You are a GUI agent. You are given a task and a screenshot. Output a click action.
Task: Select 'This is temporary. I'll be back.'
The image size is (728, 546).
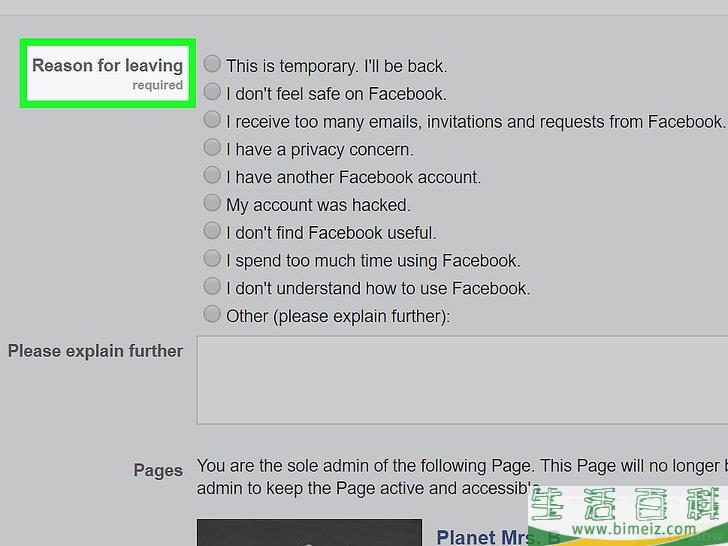[x=212, y=64]
